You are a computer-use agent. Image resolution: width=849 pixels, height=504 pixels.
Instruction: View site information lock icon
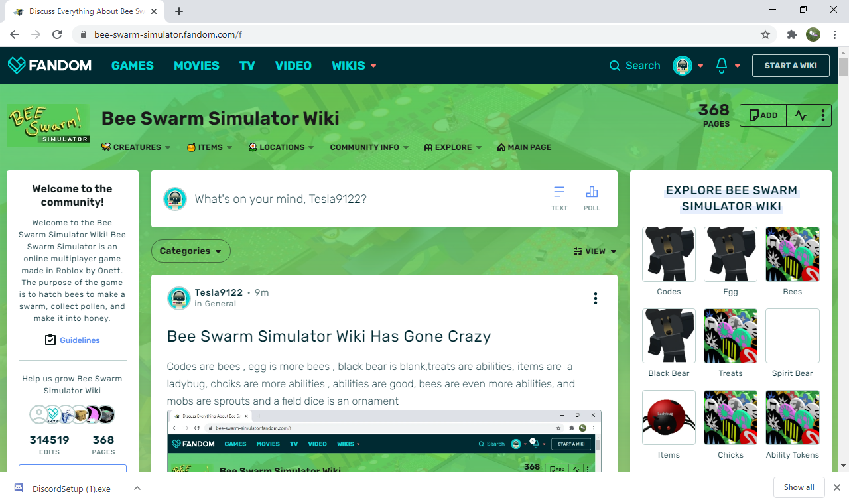coord(84,34)
